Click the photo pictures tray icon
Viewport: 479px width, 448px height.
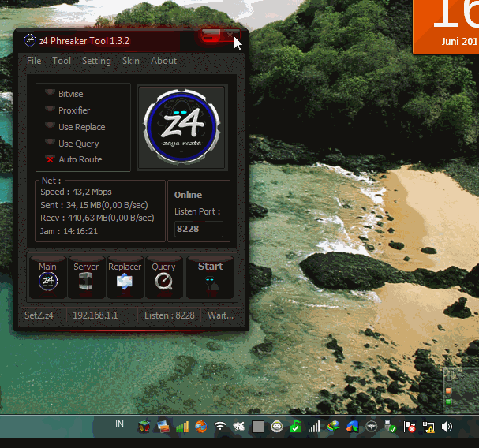pyautogui.click(x=163, y=427)
